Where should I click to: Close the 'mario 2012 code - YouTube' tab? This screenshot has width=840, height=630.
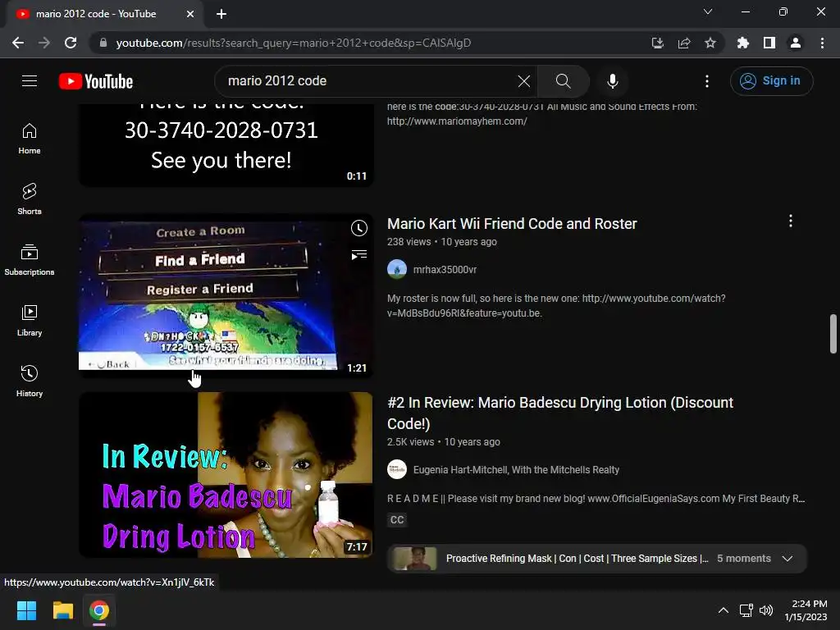(x=190, y=14)
